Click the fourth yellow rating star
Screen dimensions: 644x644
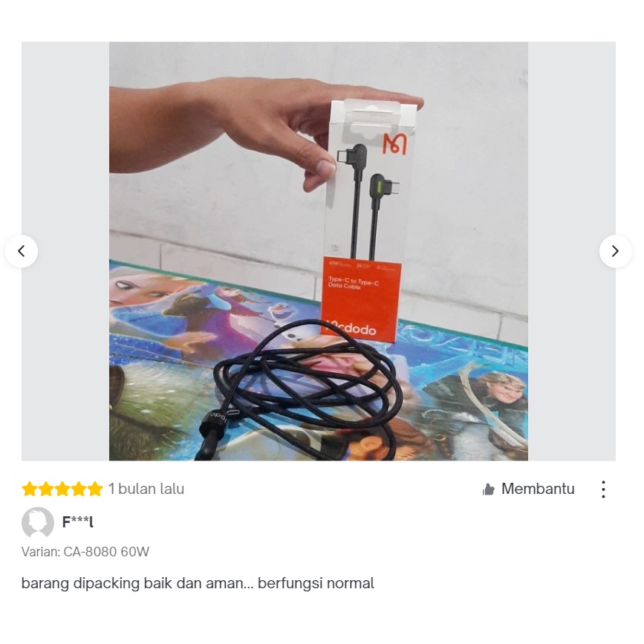[x=79, y=489]
